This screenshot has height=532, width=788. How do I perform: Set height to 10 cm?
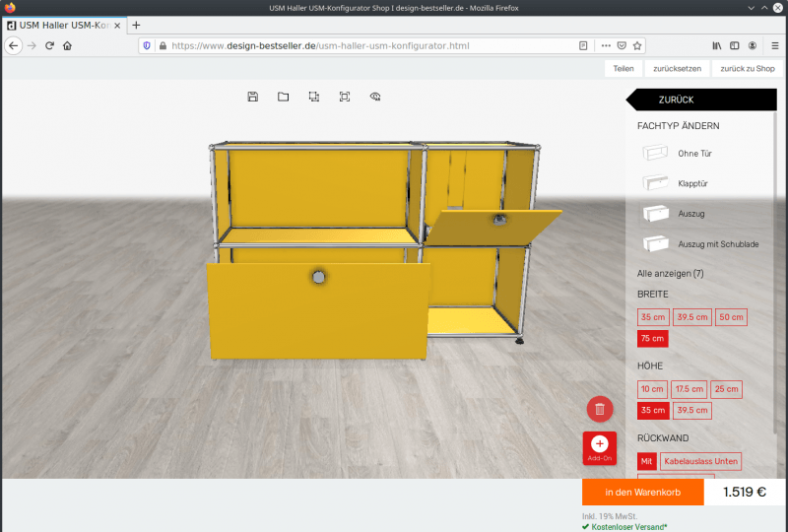pos(652,389)
